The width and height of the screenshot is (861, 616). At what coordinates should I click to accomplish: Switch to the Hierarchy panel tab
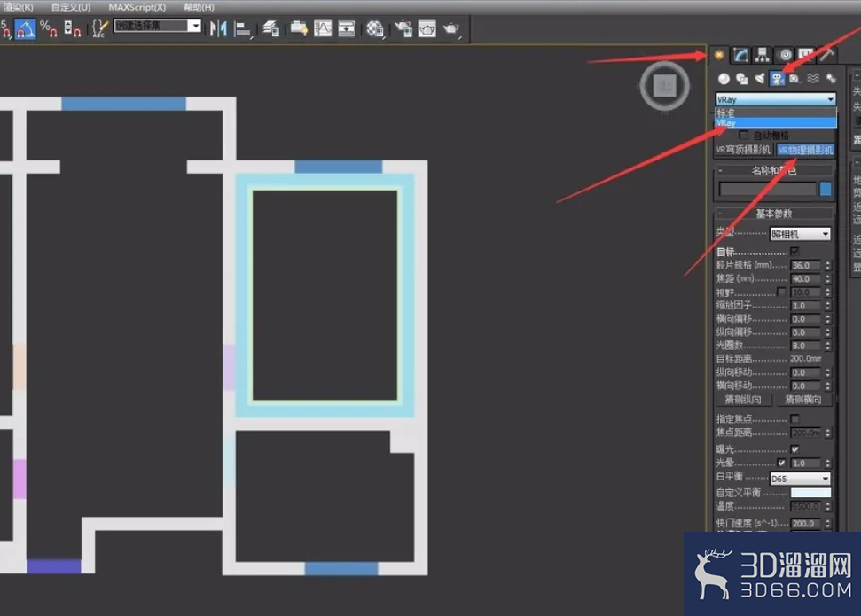(x=763, y=55)
